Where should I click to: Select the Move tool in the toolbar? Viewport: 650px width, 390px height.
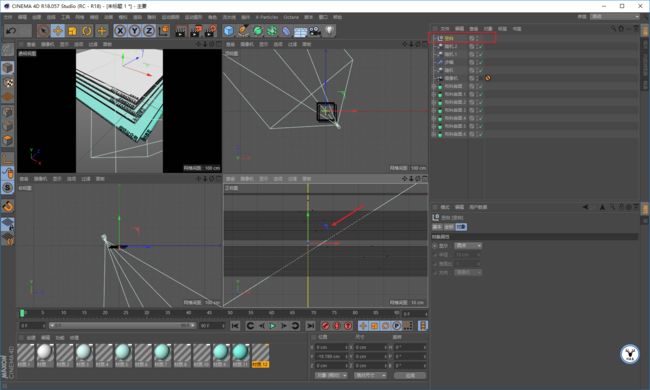coord(58,31)
